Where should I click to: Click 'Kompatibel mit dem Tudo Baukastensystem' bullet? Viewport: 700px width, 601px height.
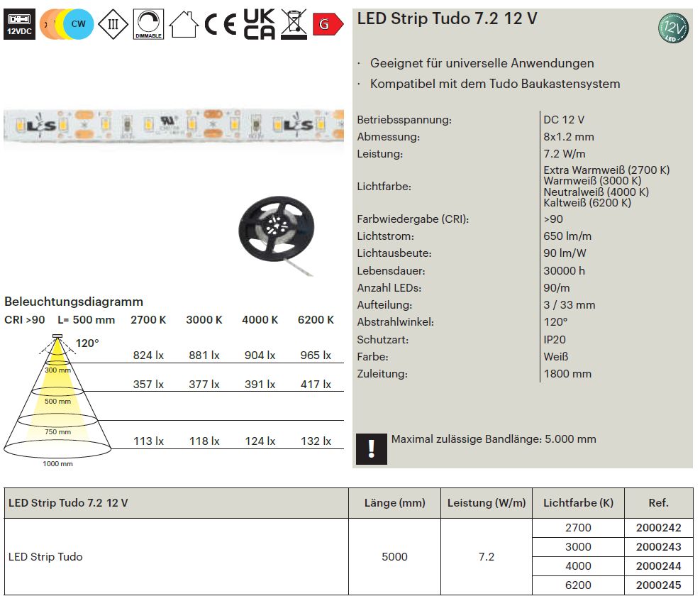[495, 84]
